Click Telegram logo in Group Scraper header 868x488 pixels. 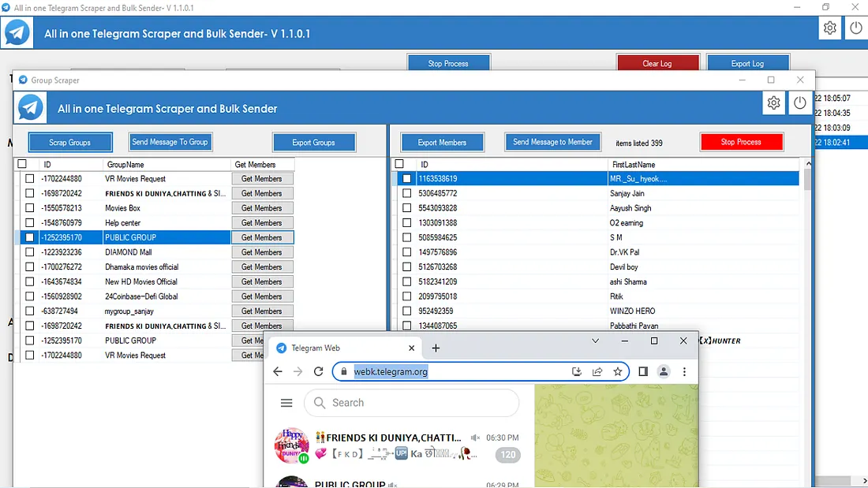point(31,107)
